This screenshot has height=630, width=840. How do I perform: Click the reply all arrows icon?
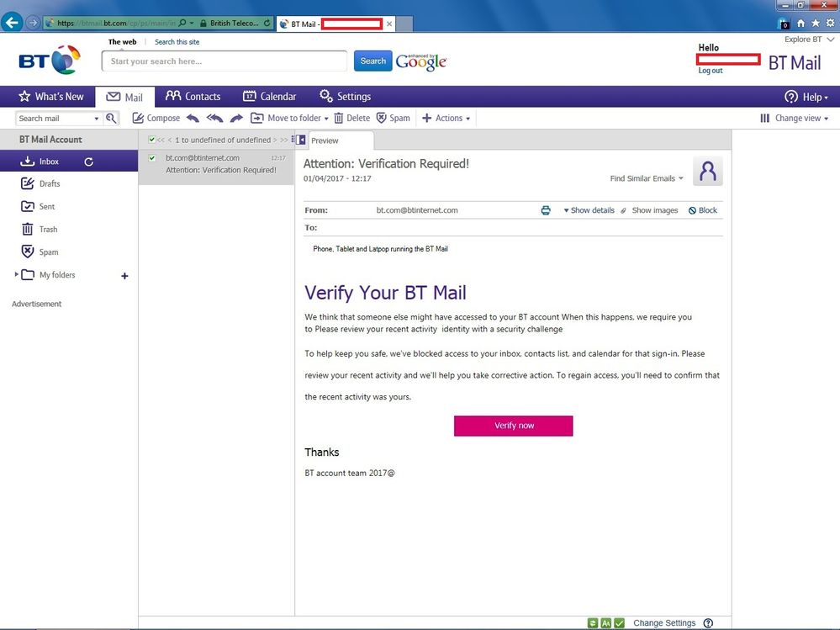pyautogui.click(x=214, y=118)
